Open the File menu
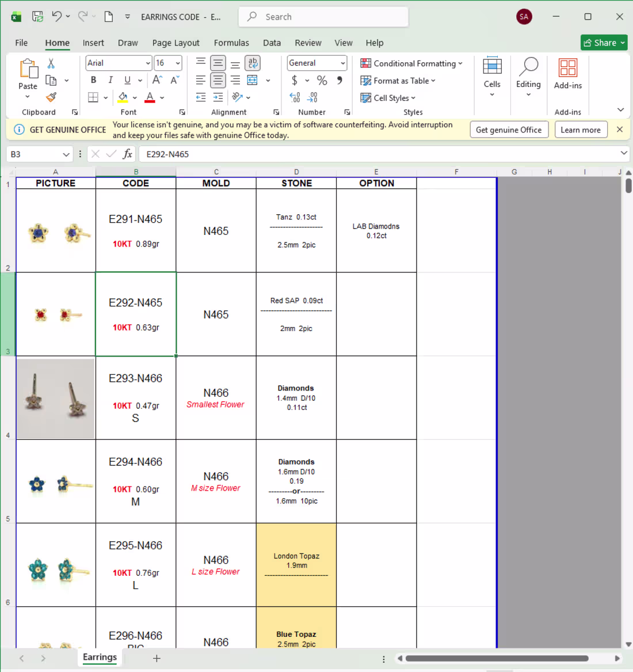 coord(21,43)
